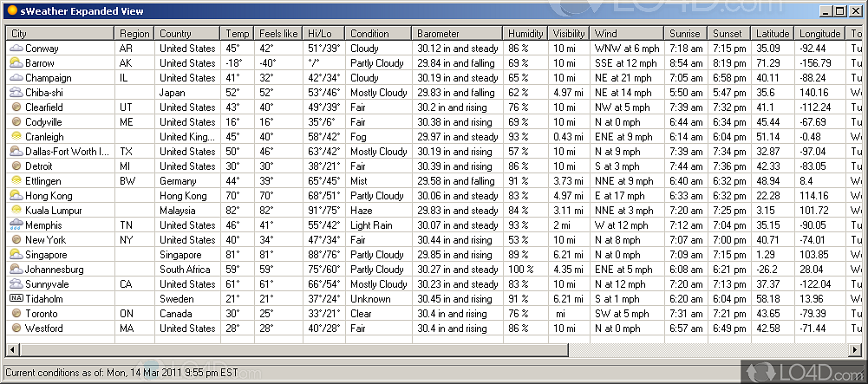Click the 'WNW at 6 mph' wind cell

tap(625, 49)
